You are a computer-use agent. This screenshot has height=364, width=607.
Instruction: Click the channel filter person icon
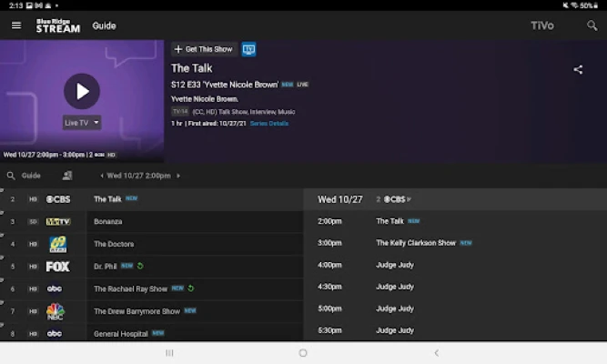tap(67, 176)
